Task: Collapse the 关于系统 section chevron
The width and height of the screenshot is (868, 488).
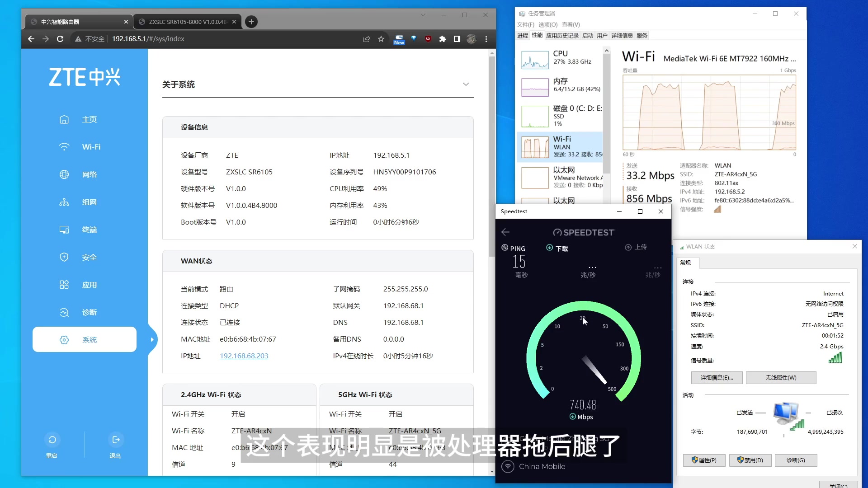Action: click(466, 84)
